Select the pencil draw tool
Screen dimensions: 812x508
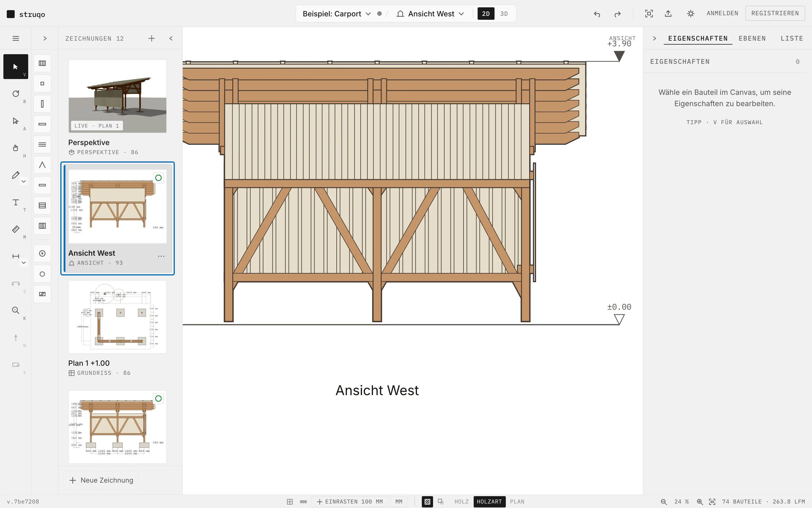coord(16,175)
